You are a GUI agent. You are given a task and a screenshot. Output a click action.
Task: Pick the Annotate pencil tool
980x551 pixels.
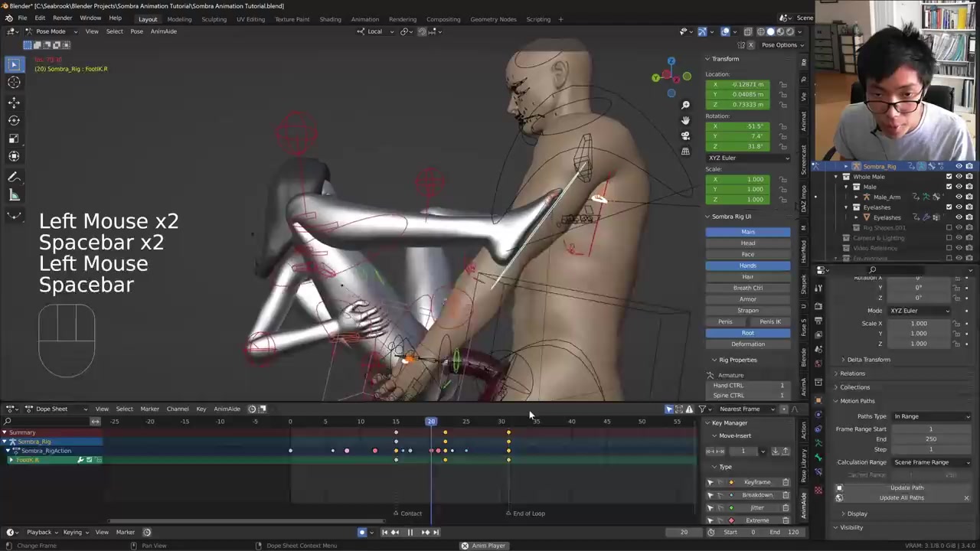point(14,178)
